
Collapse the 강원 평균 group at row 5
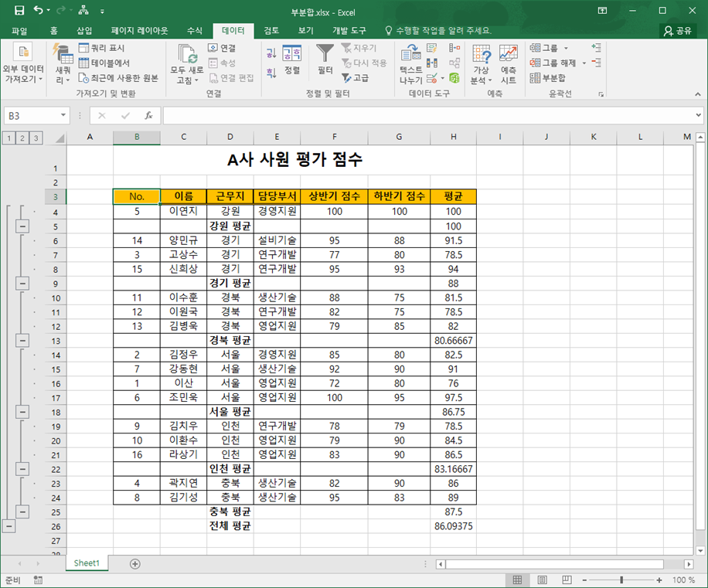coord(22,226)
